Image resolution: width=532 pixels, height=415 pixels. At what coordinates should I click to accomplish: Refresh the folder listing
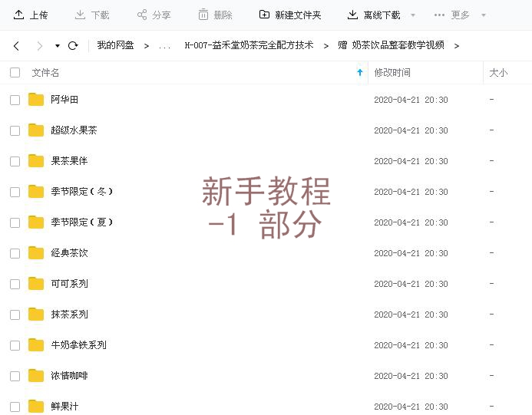73,45
